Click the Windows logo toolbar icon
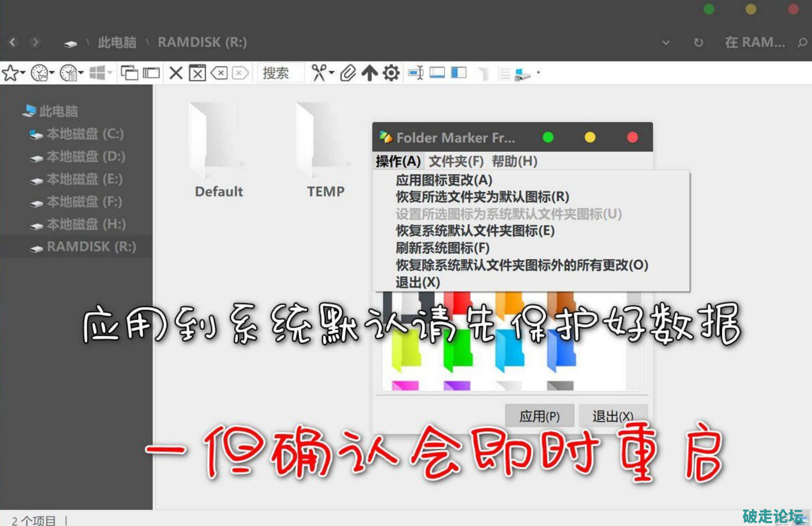 tap(98, 73)
